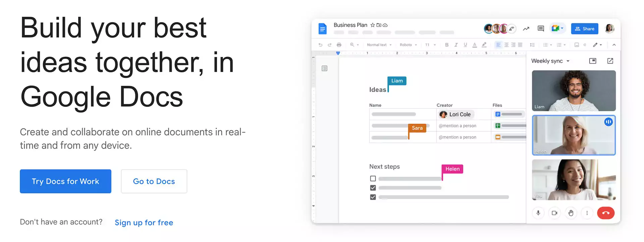
Task: Toggle italic formatting
Action: click(x=456, y=45)
